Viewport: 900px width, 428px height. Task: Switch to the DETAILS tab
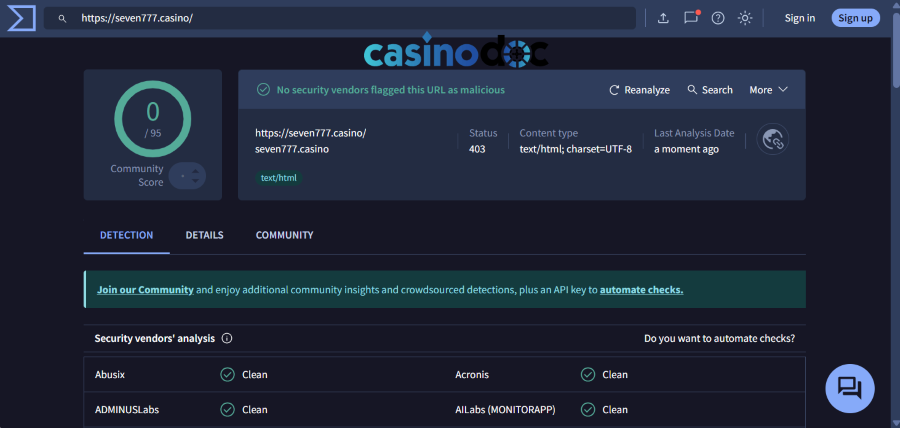204,235
